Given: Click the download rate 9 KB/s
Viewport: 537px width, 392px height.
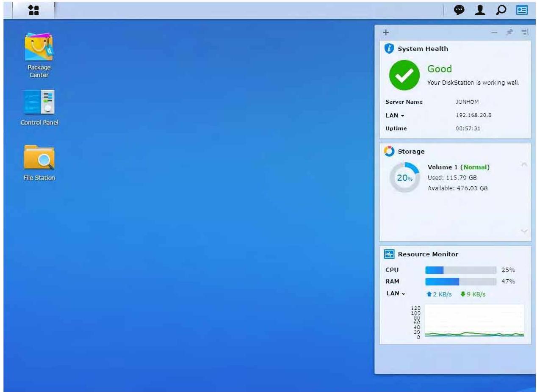Looking at the screenshot, I should [472, 294].
